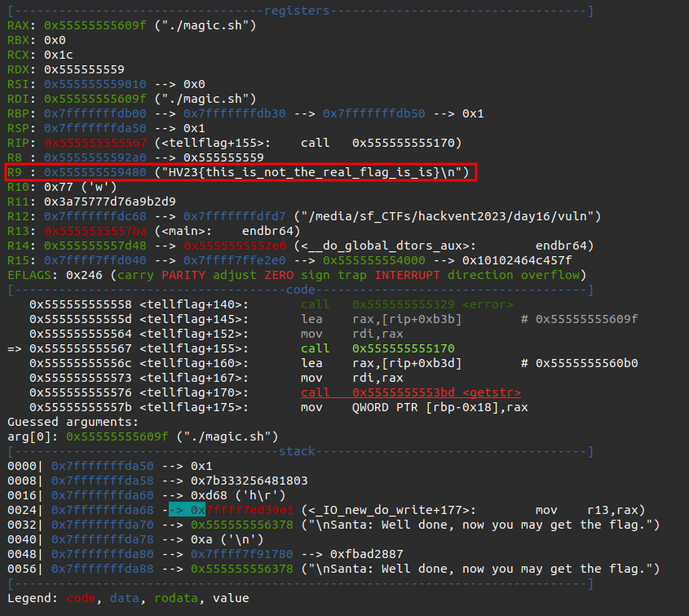This screenshot has height=616, width=689.
Task: Click the "stack" section divider header
Action: (298, 451)
